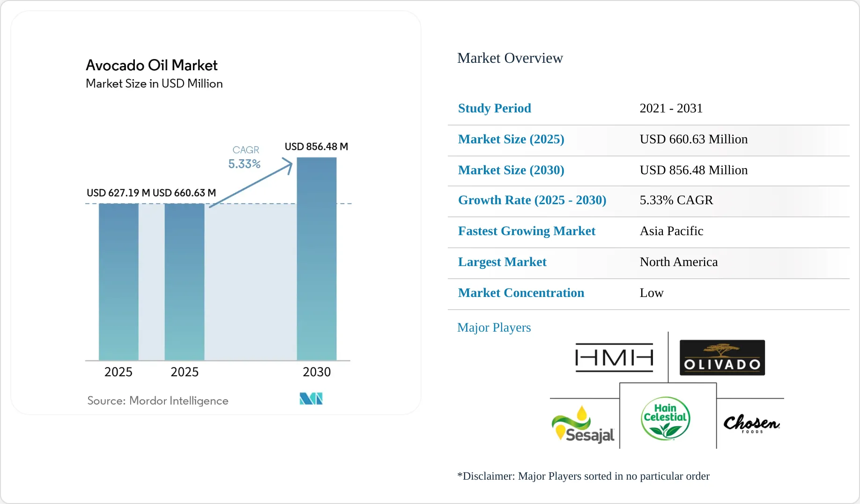Click the Chosen Foods logo
The height and width of the screenshot is (504, 860).
[751, 423]
